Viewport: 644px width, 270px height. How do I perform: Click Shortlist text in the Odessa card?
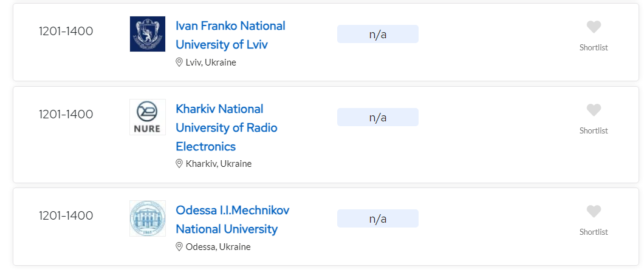[594, 232]
